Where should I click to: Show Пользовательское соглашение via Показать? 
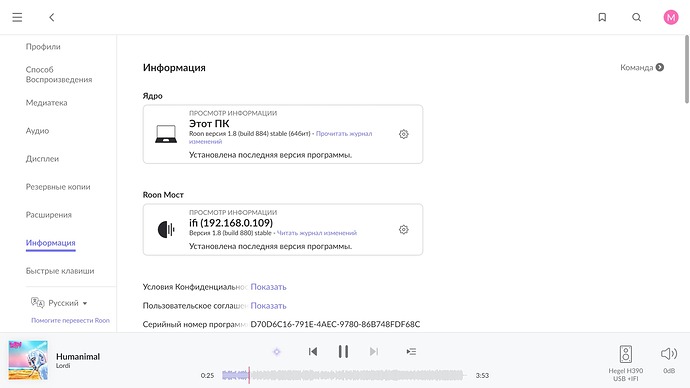coord(268,306)
